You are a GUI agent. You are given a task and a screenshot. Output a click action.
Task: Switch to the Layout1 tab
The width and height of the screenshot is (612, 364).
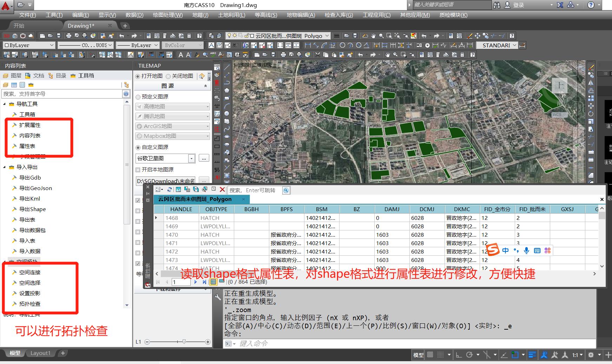tap(40, 353)
